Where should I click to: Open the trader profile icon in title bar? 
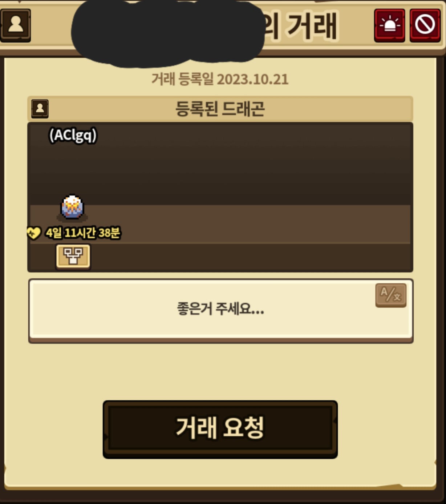tap(15, 25)
